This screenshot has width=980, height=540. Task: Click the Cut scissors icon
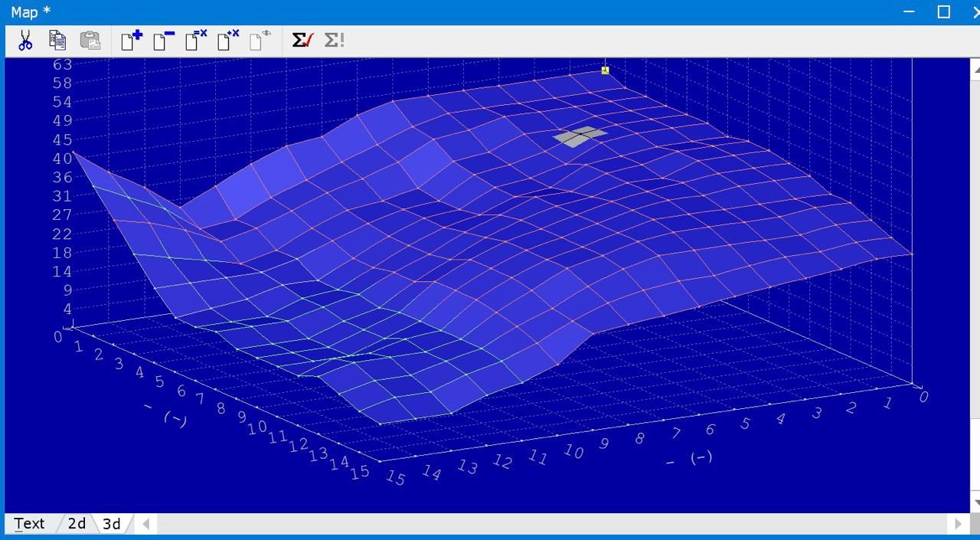tap(25, 41)
